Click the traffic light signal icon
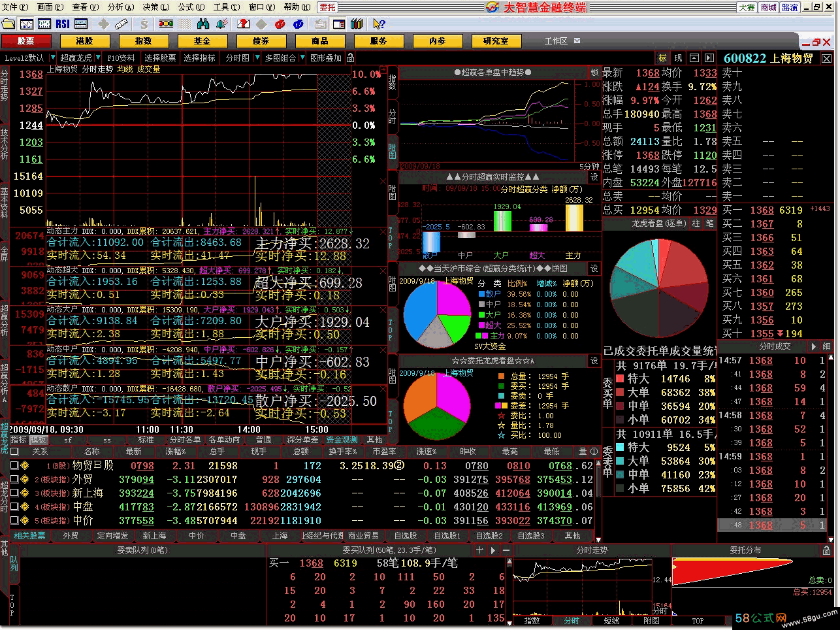The image size is (840, 630). 166,24
